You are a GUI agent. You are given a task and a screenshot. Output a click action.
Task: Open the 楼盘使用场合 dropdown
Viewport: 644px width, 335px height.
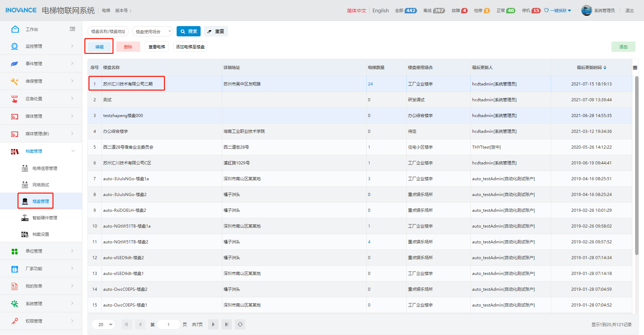point(153,32)
